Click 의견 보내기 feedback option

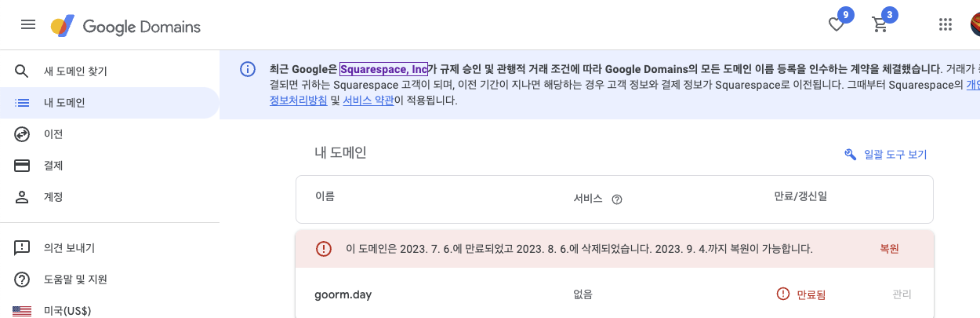pyautogui.click(x=69, y=248)
